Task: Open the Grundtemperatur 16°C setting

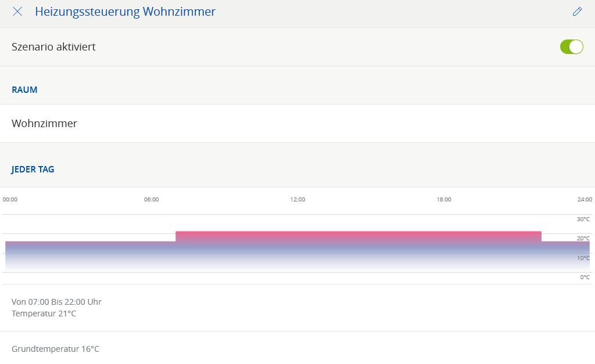Action: 55,349
